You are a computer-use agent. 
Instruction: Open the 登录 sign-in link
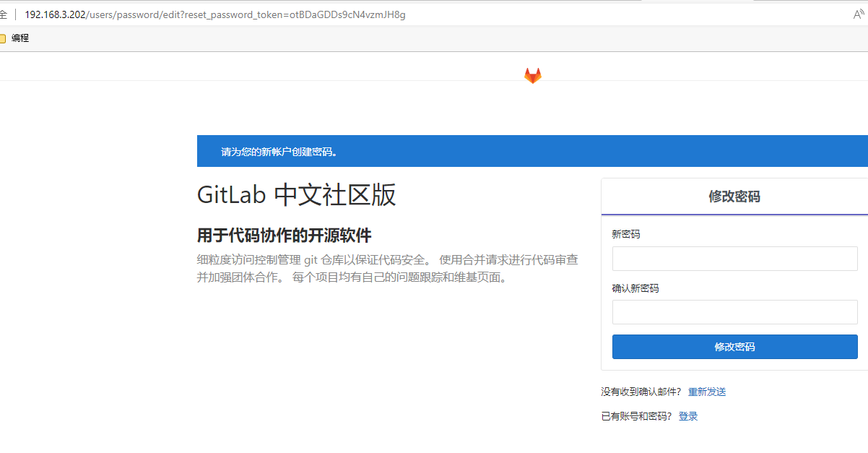(x=688, y=416)
